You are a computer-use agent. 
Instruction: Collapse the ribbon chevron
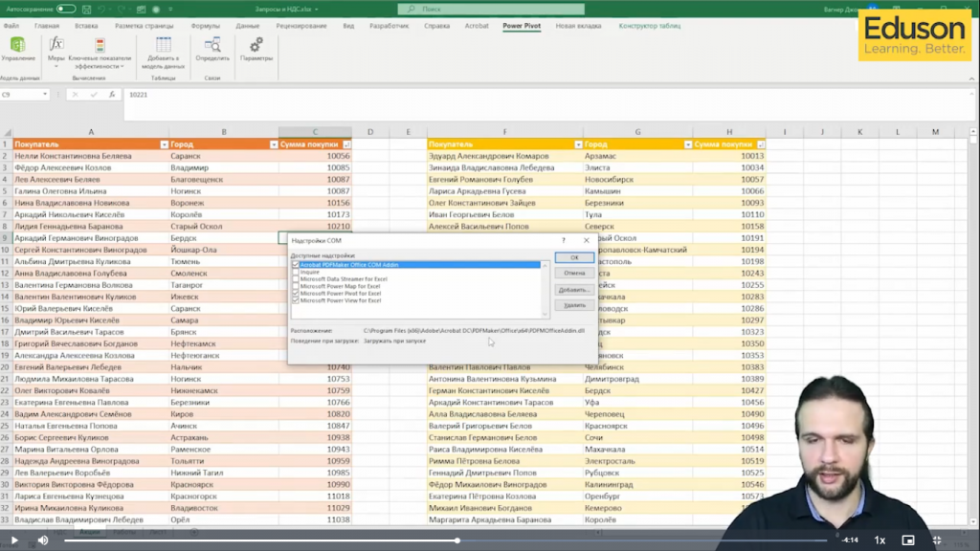(x=971, y=78)
